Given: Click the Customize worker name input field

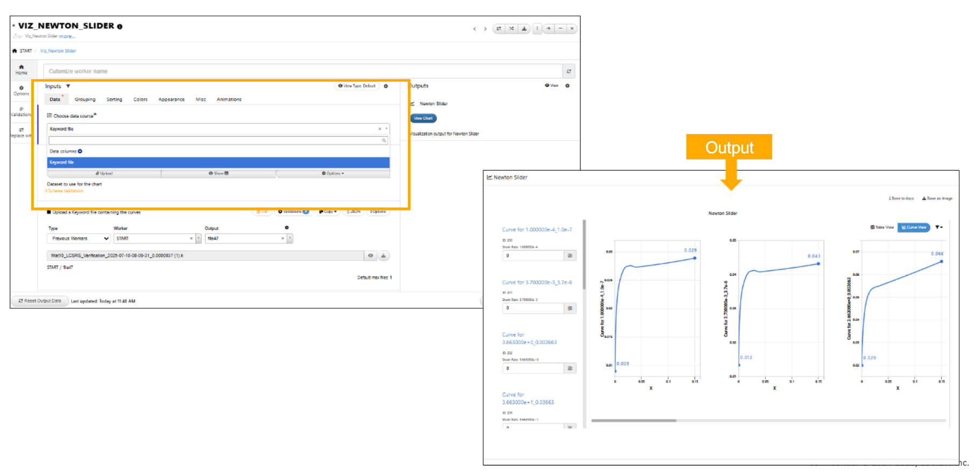Looking at the screenshot, I should click(303, 71).
